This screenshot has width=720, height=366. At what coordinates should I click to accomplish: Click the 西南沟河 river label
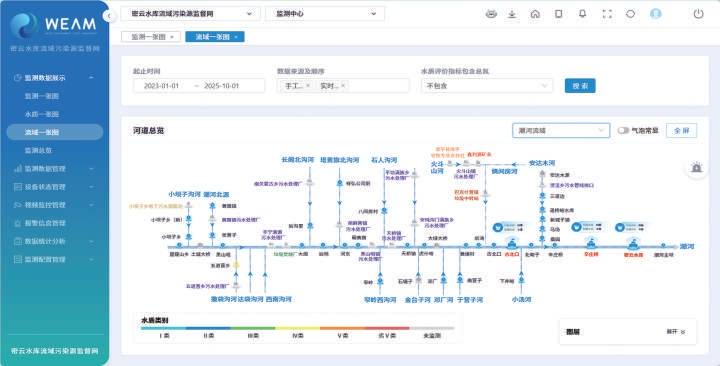[279, 299]
